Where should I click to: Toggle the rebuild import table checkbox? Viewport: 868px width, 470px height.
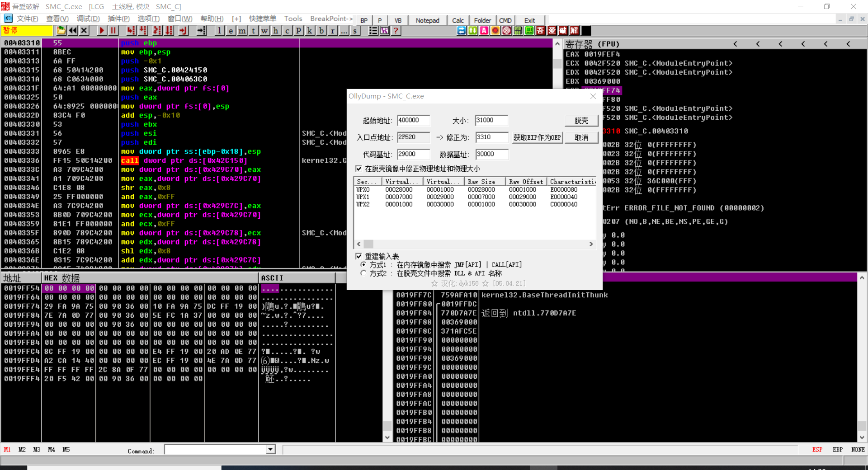point(359,256)
